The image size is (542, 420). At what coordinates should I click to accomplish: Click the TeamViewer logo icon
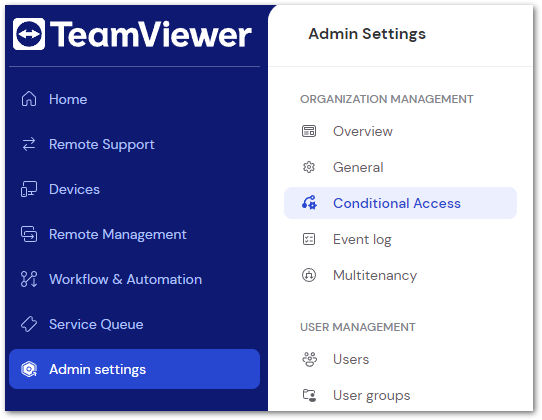29,34
